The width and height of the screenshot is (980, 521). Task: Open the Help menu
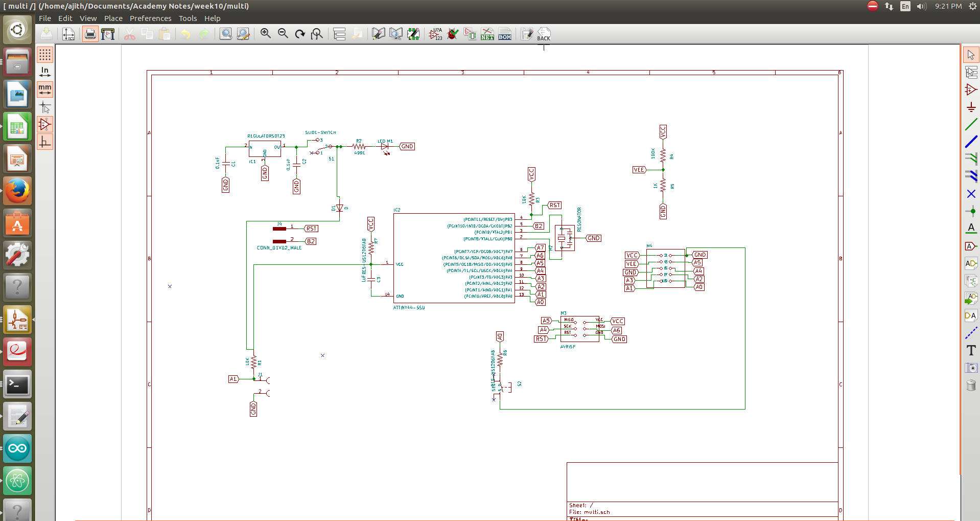click(x=213, y=18)
